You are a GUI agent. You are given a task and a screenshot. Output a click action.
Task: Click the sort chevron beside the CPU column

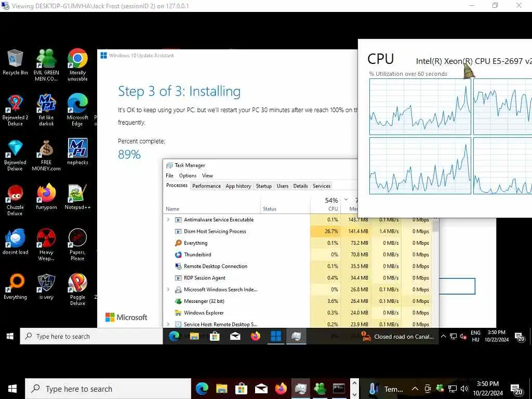coord(345,199)
